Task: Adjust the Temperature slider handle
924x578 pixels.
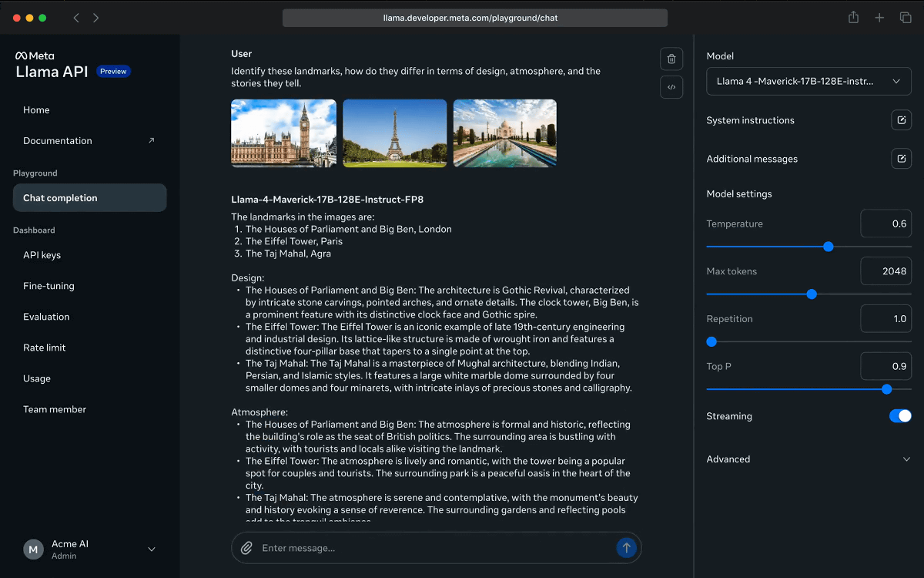Action: click(x=829, y=247)
